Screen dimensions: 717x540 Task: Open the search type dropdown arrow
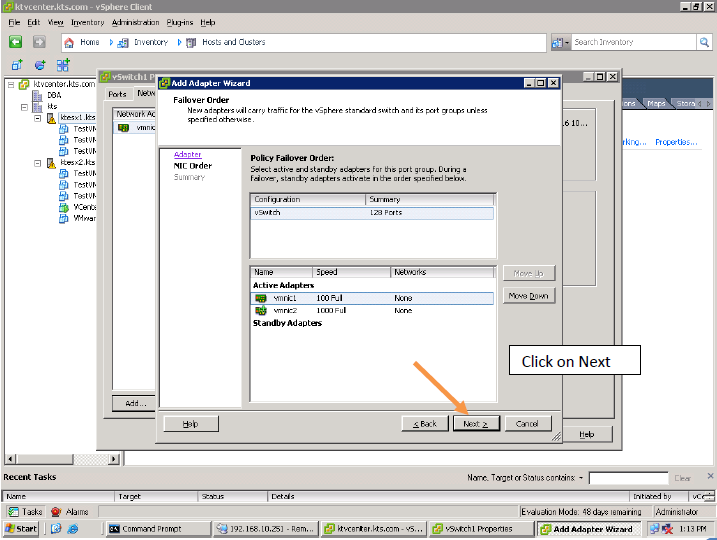567,43
